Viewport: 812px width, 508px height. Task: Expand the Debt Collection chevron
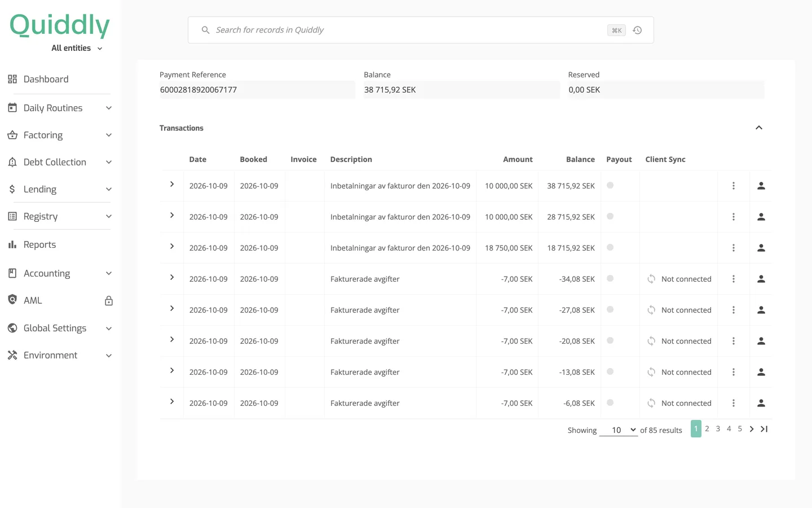[x=109, y=162]
